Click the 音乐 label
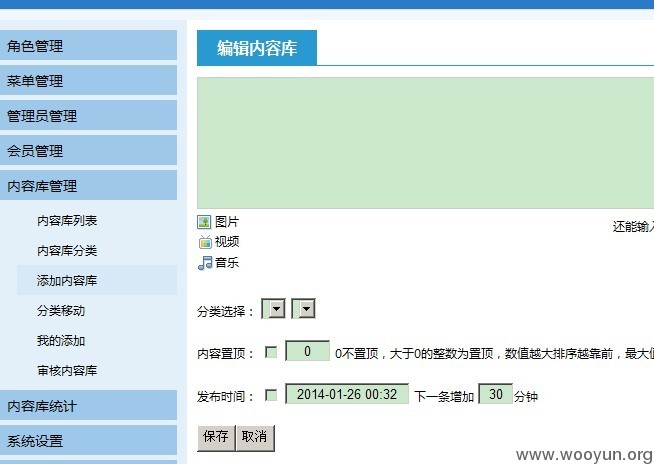Image resolution: width=654 pixels, height=464 pixels. pos(227,263)
